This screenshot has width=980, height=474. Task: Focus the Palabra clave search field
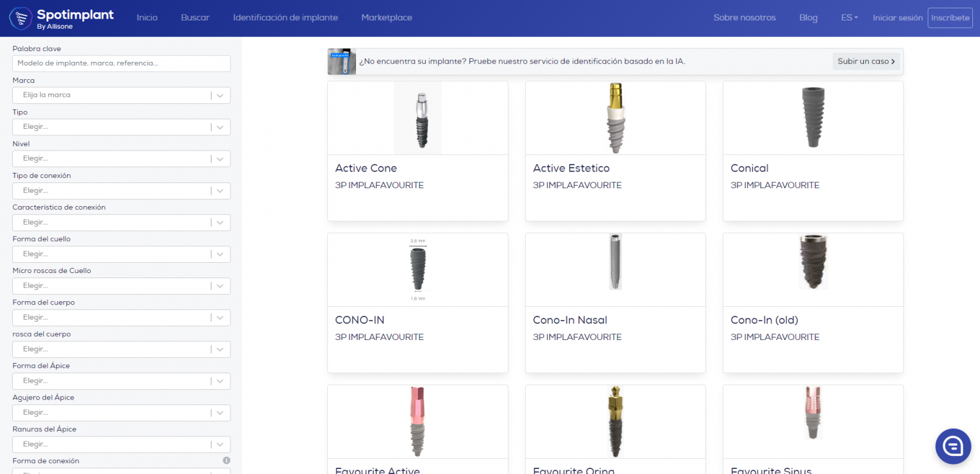[x=121, y=63]
